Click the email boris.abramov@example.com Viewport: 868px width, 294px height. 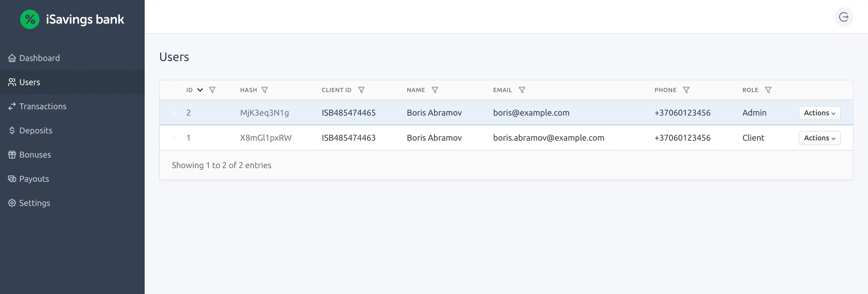point(549,138)
